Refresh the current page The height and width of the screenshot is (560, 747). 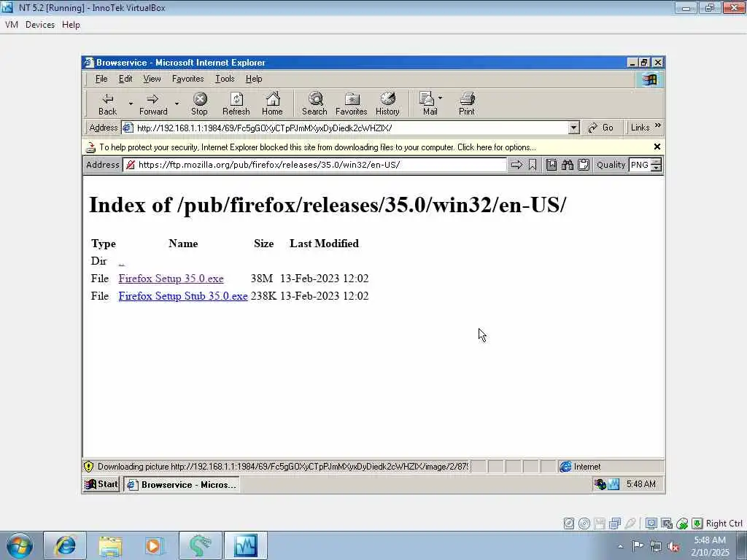[x=236, y=104]
